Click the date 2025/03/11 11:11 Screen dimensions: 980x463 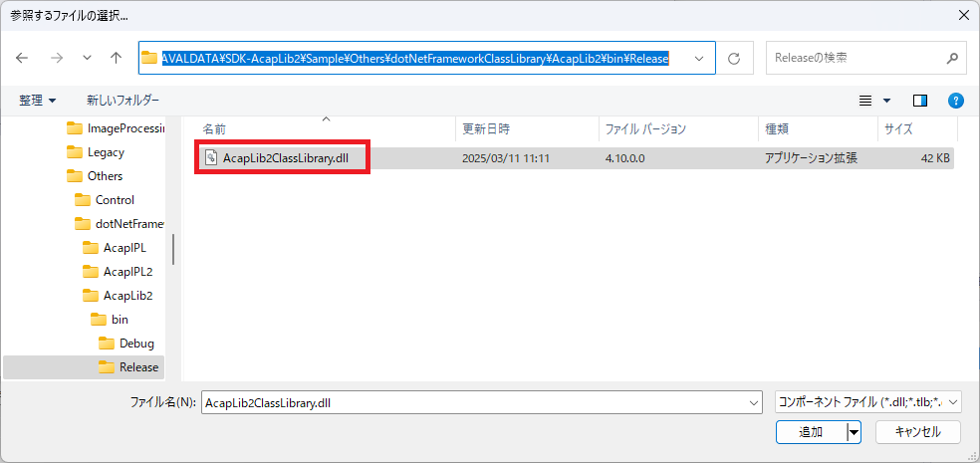pyautogui.click(x=506, y=158)
